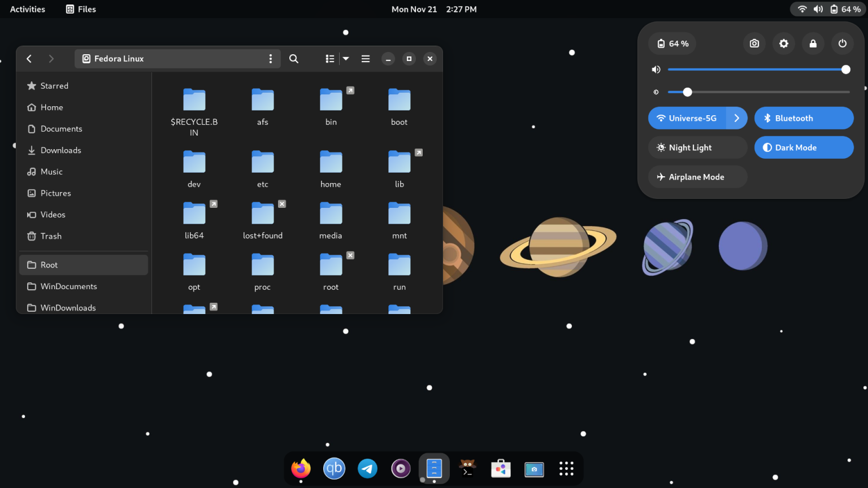Toggle Dark Mode
The width and height of the screenshot is (868, 488).
coord(804,147)
